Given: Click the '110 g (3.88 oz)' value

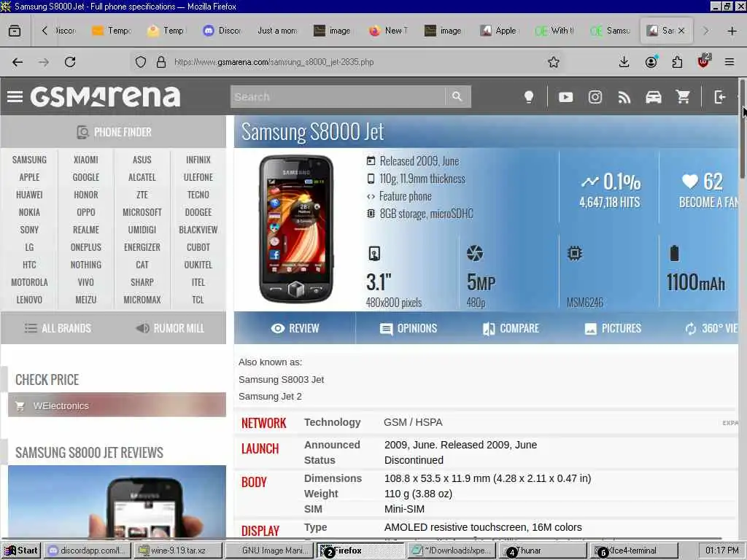Looking at the screenshot, I should click(418, 494).
